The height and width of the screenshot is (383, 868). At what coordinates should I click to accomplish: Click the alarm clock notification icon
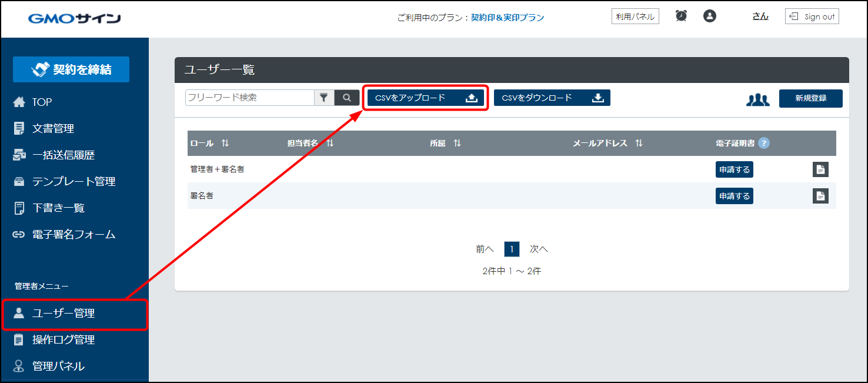pos(681,16)
